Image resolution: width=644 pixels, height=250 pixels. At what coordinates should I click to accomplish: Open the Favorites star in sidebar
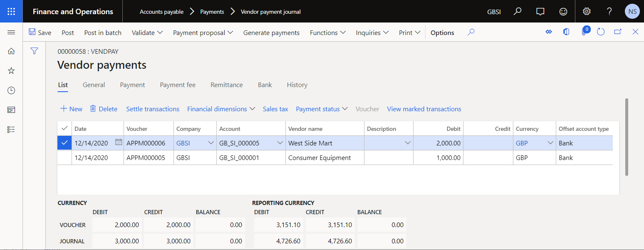coord(11,70)
